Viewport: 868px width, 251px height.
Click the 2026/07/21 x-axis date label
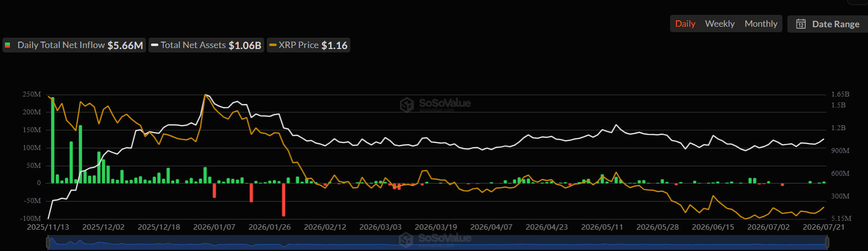tap(823, 227)
